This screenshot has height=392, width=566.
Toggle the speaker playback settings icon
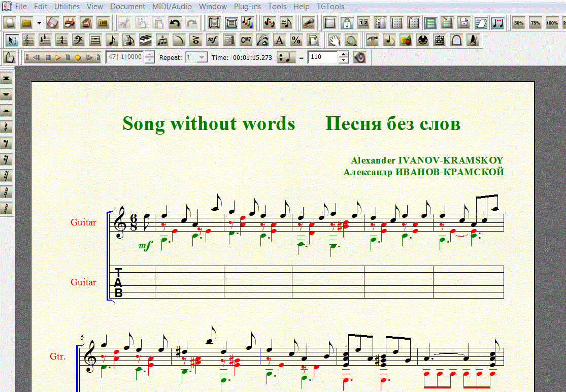[x=359, y=57]
